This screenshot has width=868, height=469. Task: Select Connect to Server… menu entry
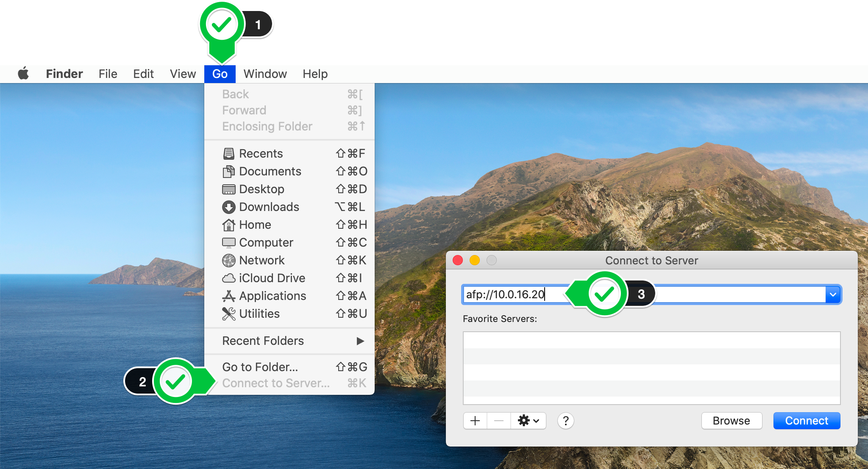tap(276, 383)
